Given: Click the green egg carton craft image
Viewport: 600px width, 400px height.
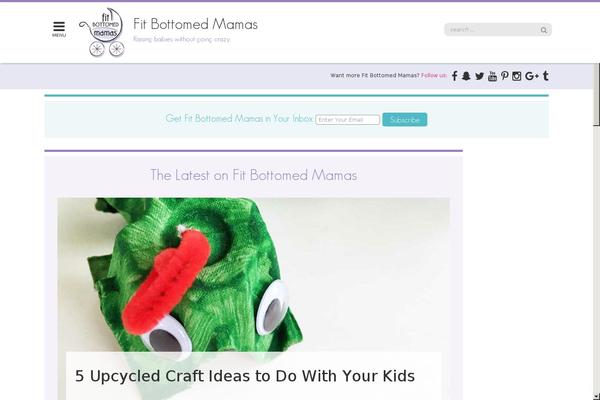Looking at the screenshot, I should (253, 274).
